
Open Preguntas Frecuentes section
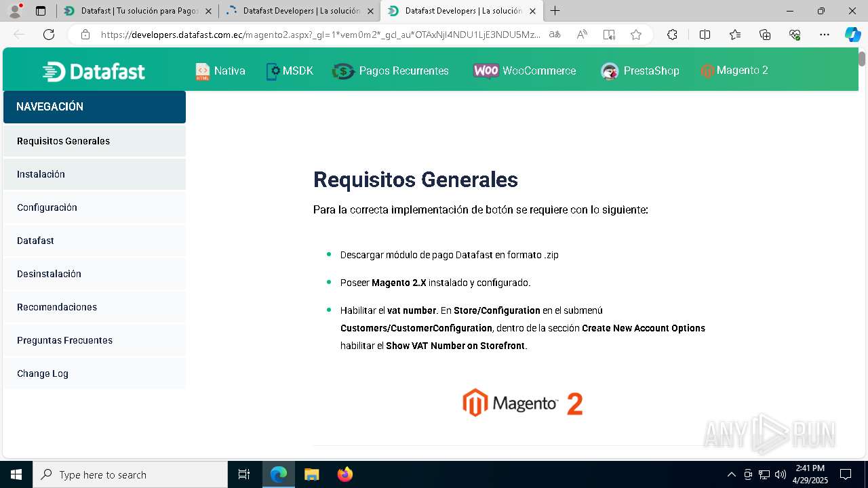(94, 340)
